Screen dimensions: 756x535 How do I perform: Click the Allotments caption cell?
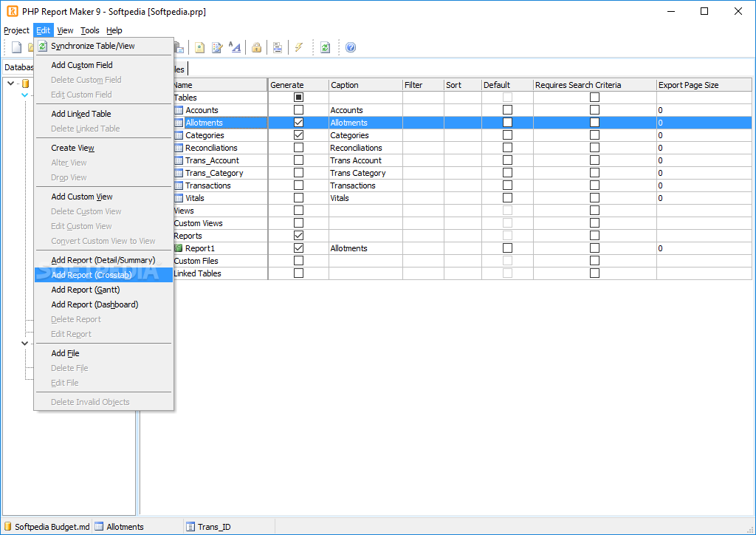(366, 123)
